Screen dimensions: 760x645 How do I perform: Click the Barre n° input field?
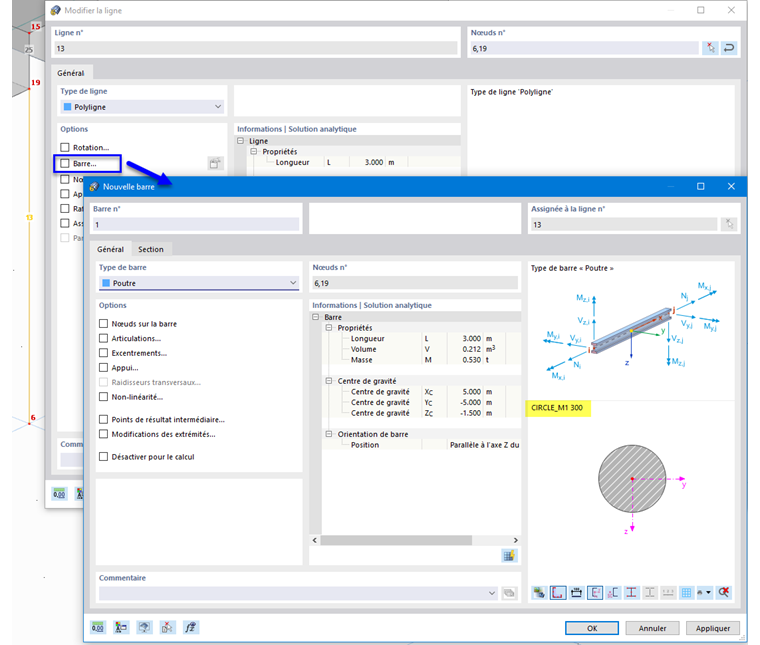(x=196, y=224)
